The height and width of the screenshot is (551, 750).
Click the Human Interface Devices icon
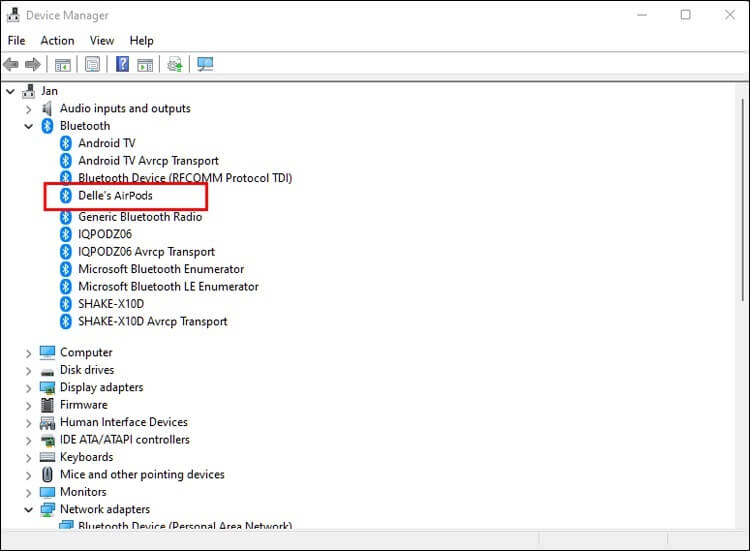47,423
